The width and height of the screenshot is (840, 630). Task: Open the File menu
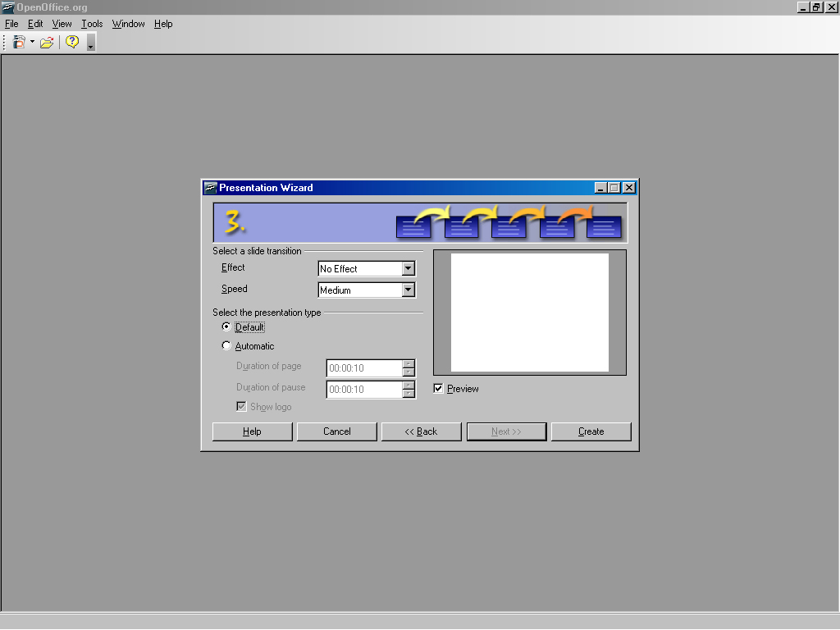tap(11, 24)
